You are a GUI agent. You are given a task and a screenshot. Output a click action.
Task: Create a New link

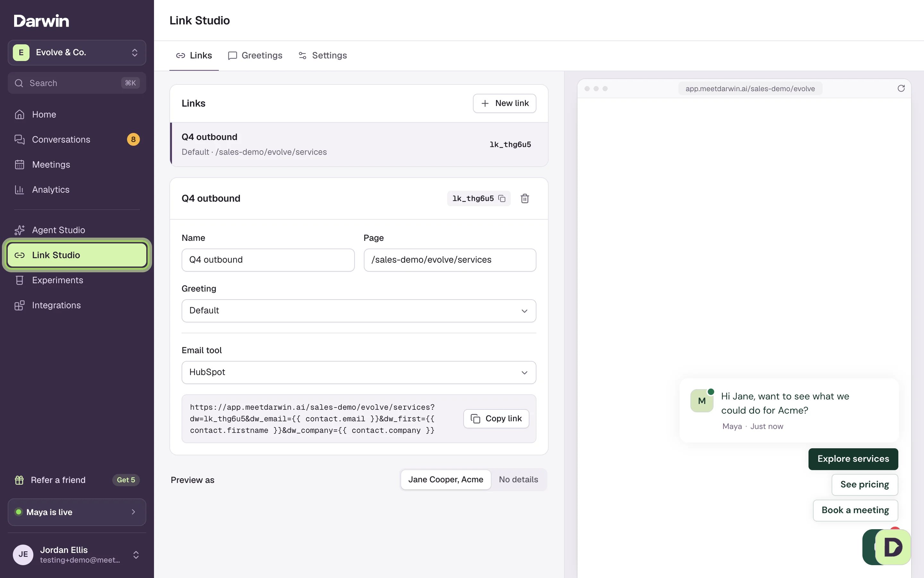point(504,103)
